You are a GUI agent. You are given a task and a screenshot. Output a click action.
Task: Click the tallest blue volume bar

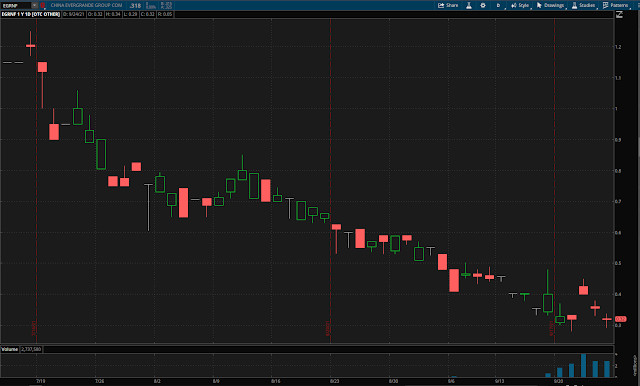(584, 366)
